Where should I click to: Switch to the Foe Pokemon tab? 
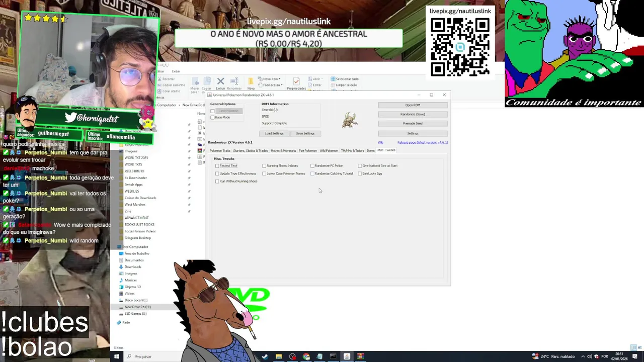tap(307, 150)
